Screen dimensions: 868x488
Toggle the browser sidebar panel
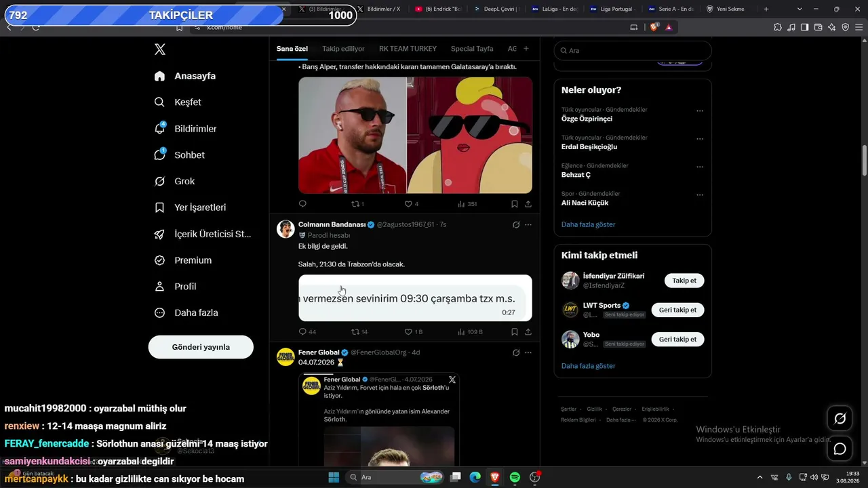point(804,27)
